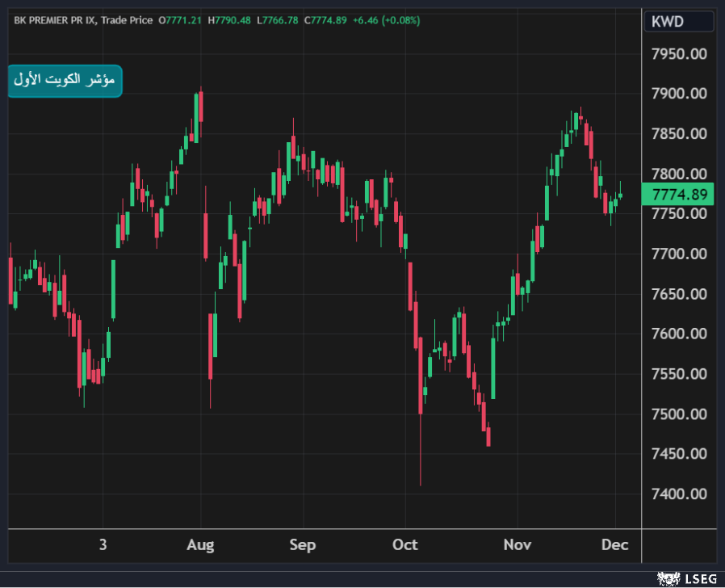The height and width of the screenshot is (588, 725).
Task: Click the Aug label on time axis
Action: pos(200,545)
